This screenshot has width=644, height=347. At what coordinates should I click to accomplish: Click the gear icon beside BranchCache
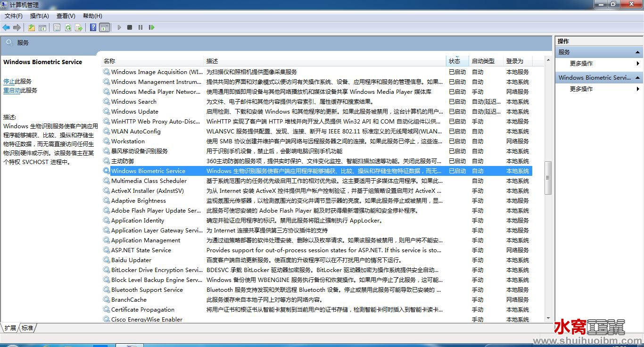[107, 300]
